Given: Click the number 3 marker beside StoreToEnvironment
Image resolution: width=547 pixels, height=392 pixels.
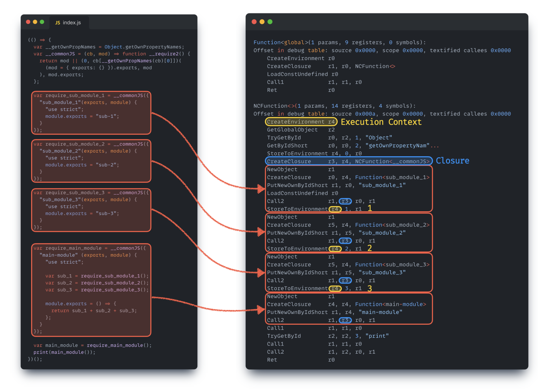Looking at the screenshot, I should pyautogui.click(x=370, y=288).
